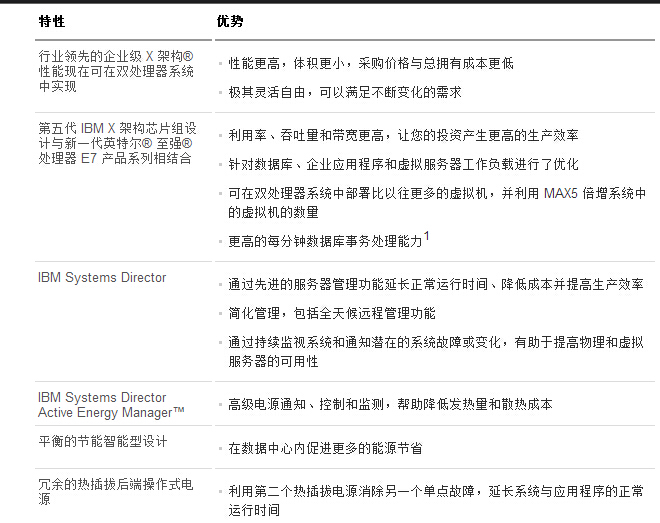
Task: Open footnote 1 superscript reference
Action: point(426,236)
